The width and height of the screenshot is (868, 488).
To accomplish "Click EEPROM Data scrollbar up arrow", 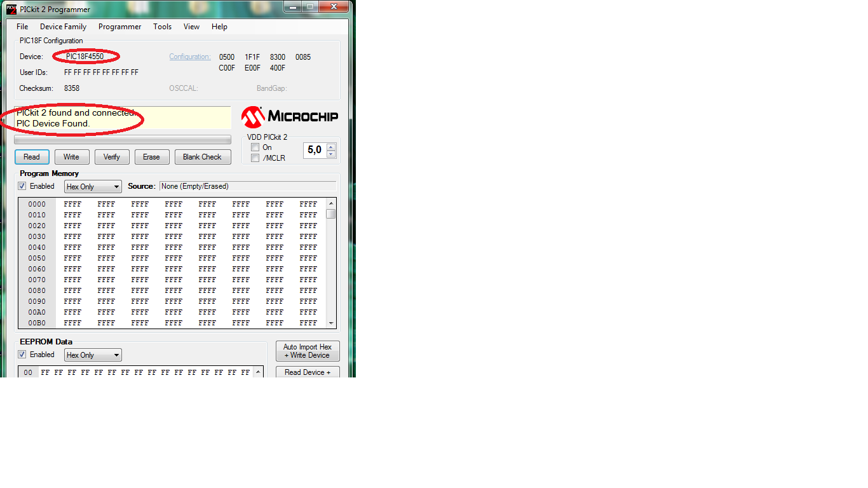I will tap(258, 372).
